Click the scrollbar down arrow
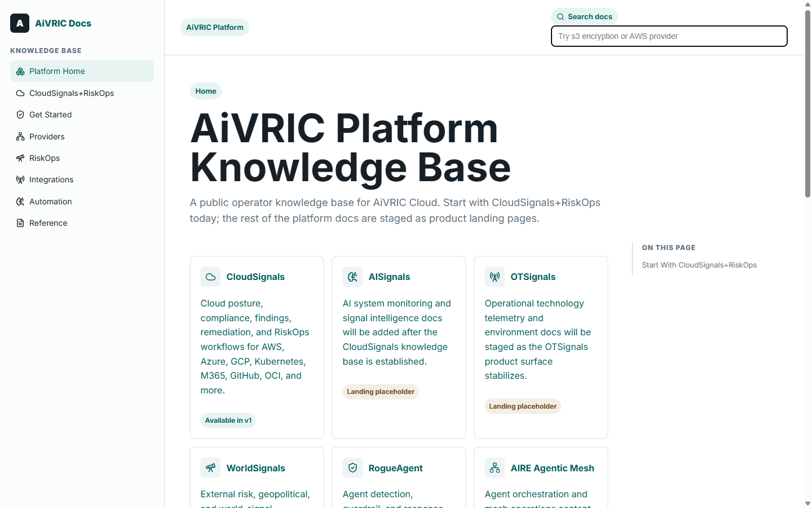812x508 pixels. pyautogui.click(x=807, y=503)
